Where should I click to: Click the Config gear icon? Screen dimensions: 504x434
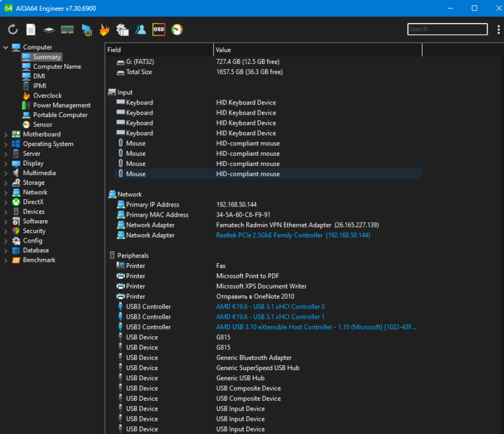point(16,240)
